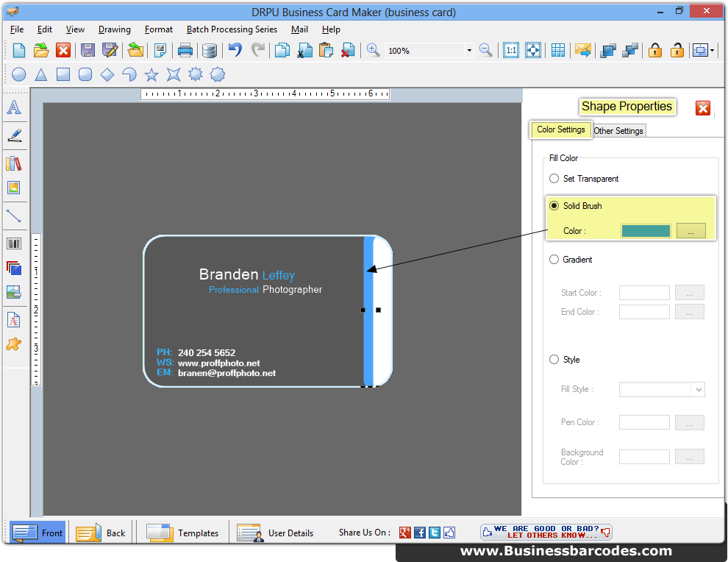Open the library books icon in sidebar
Viewport: 728px width, 562px height.
(x=14, y=163)
